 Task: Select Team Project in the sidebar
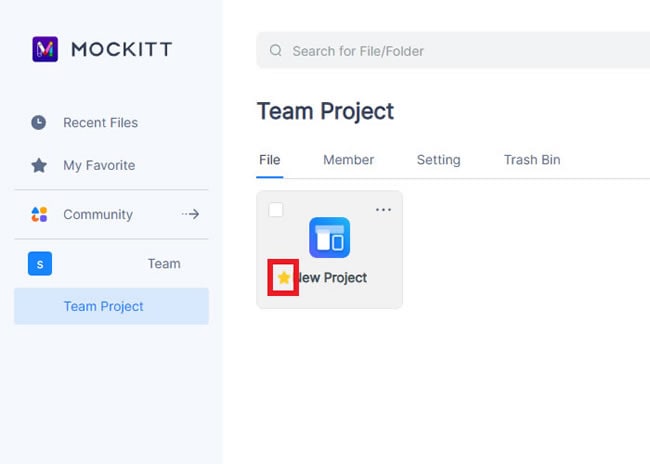click(x=111, y=306)
